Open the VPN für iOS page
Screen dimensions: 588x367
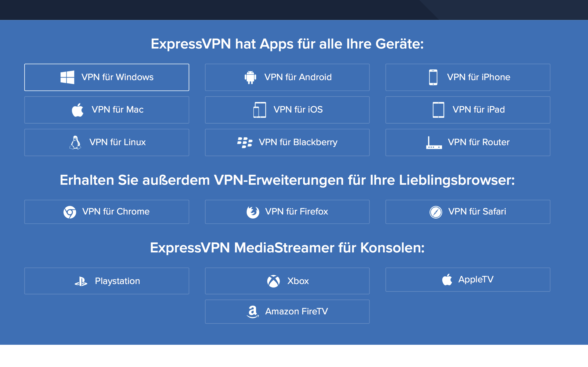(287, 110)
